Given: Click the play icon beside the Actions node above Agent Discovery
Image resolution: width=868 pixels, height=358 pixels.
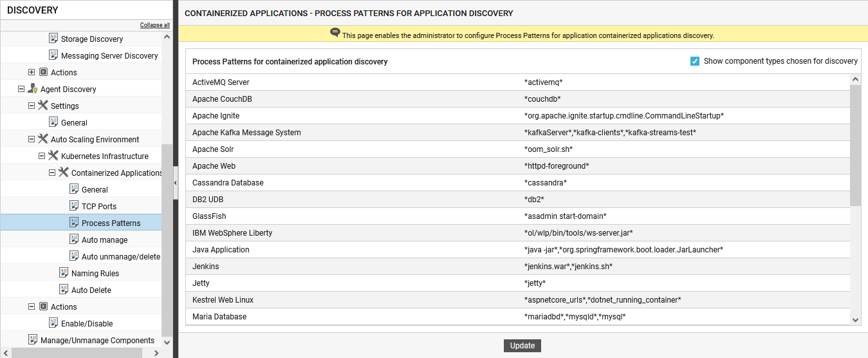Looking at the screenshot, I should (x=44, y=72).
